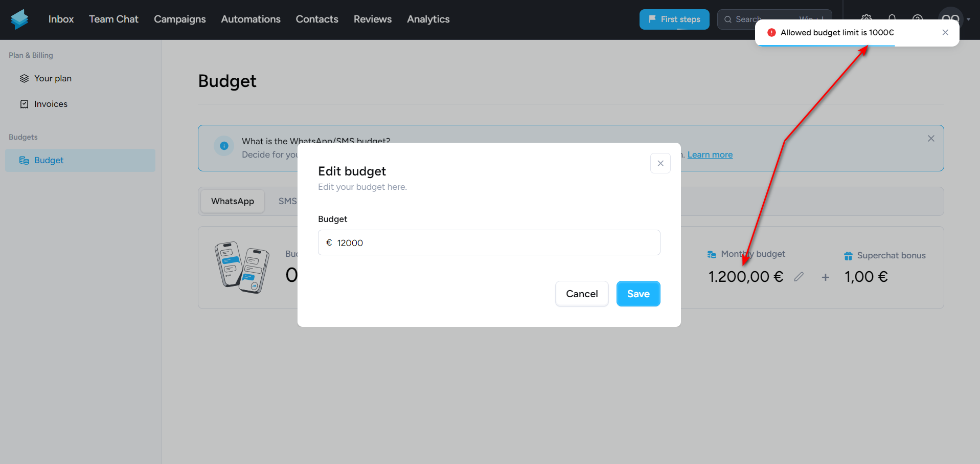Viewport: 980px width, 464px height.
Task: Click the Superchat logo icon
Action: (x=19, y=19)
